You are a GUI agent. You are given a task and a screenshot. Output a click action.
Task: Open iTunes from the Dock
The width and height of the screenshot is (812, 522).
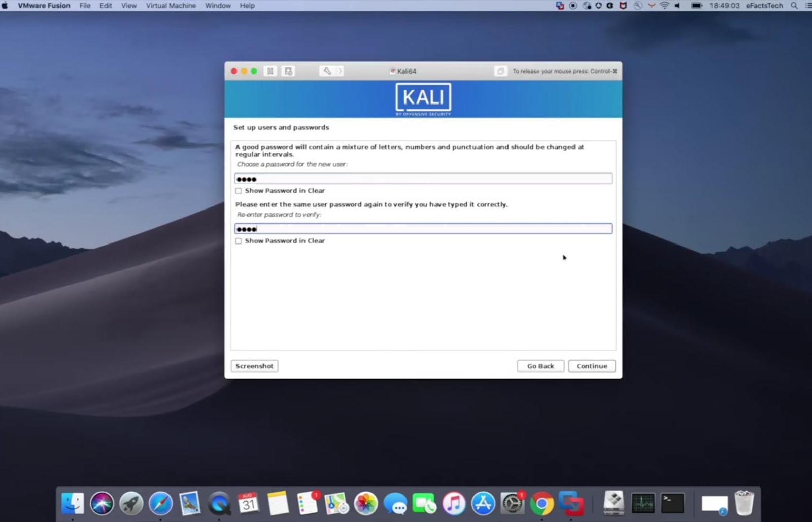[x=454, y=503]
